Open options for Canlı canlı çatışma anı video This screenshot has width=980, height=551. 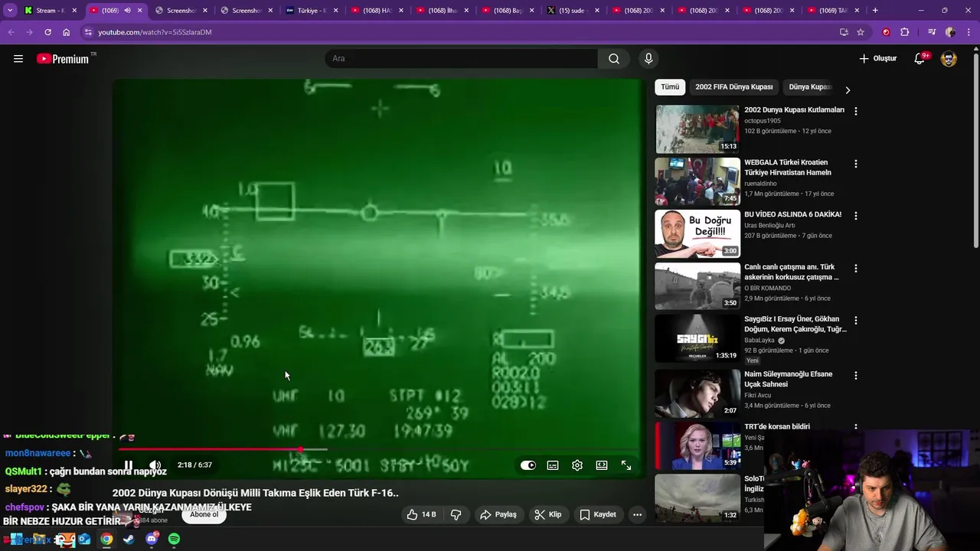(856, 269)
